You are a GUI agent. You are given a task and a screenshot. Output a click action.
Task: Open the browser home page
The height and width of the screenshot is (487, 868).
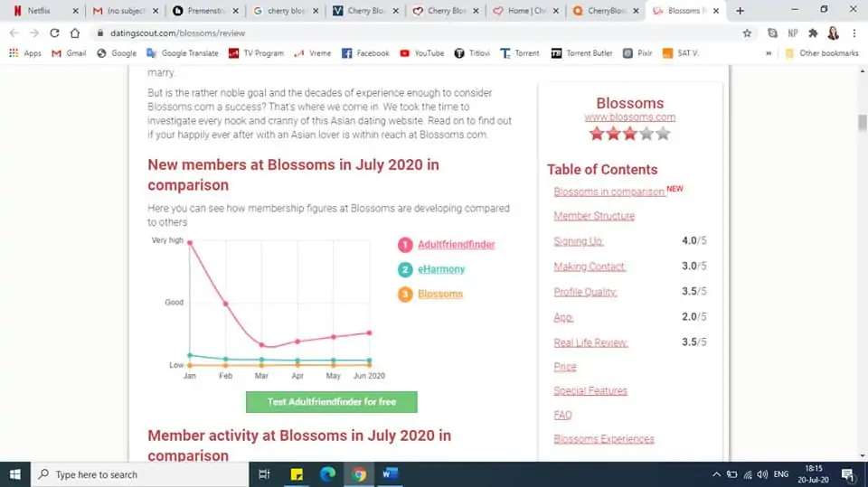pos(75,33)
